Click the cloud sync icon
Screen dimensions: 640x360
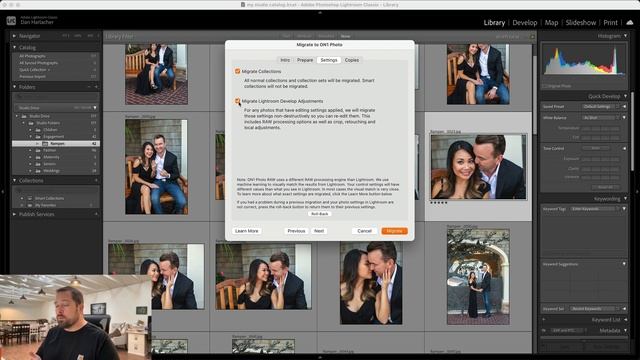click(630, 22)
